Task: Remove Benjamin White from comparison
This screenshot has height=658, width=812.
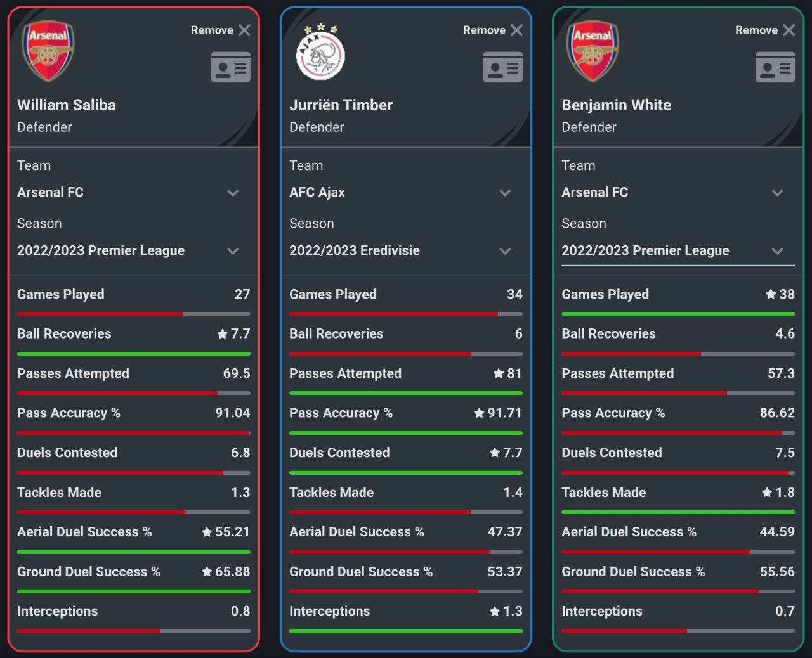Action: 765,30
